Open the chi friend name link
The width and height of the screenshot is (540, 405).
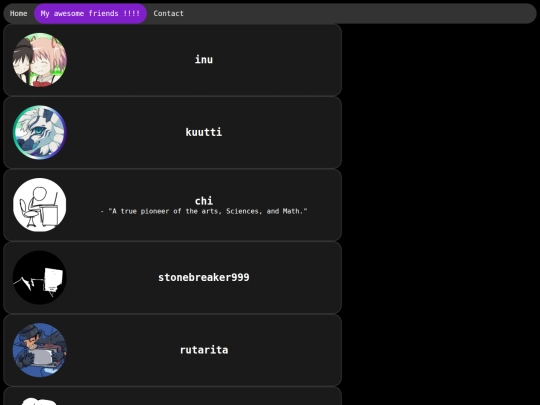pos(204,201)
